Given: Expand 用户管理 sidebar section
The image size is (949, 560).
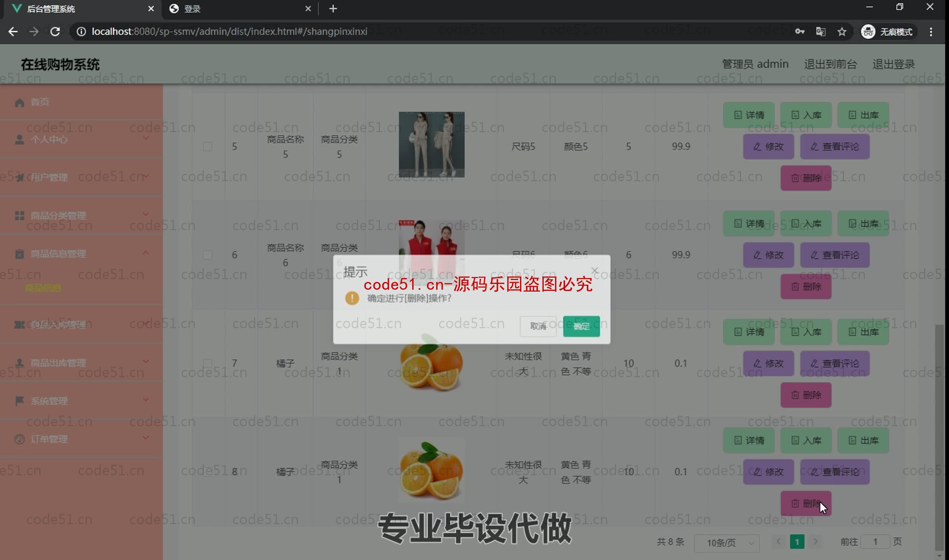Looking at the screenshot, I should coord(80,177).
